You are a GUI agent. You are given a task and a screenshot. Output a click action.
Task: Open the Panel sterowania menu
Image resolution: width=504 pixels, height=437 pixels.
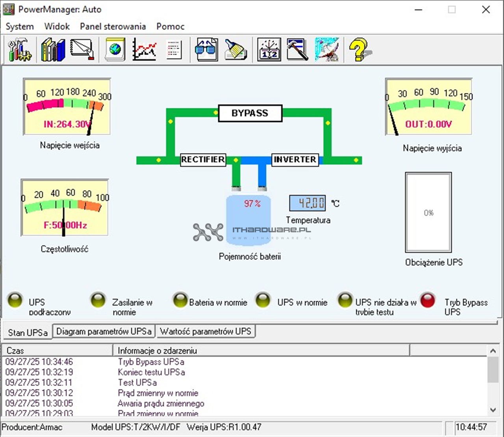(x=113, y=26)
